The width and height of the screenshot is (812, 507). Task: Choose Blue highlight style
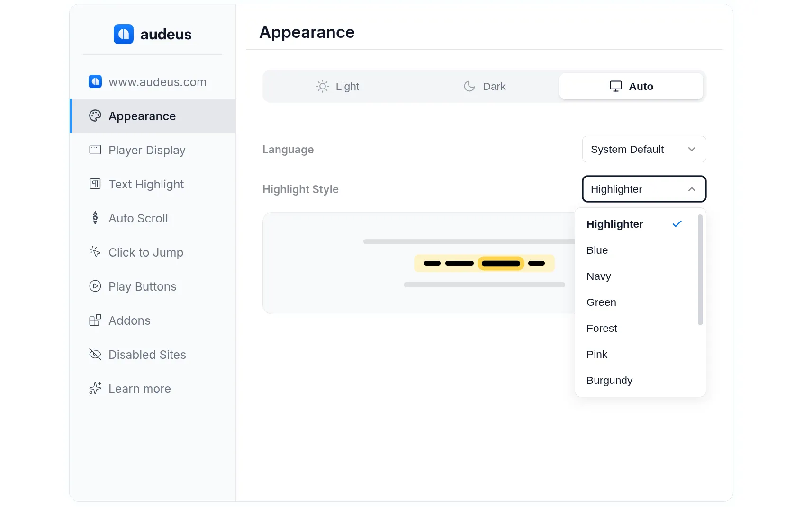pyautogui.click(x=635, y=250)
